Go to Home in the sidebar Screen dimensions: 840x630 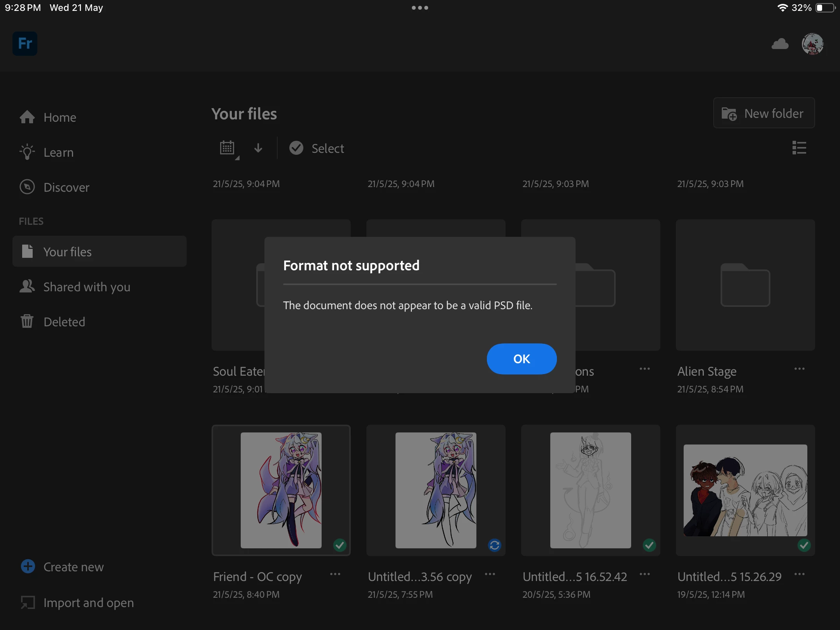[59, 117]
